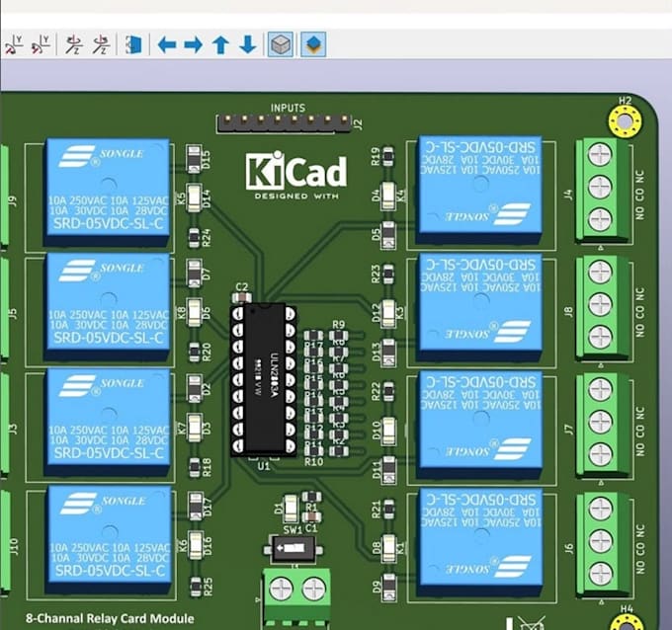Move the board up with the arrow icon
The width and height of the screenshot is (672, 630).
(220, 44)
